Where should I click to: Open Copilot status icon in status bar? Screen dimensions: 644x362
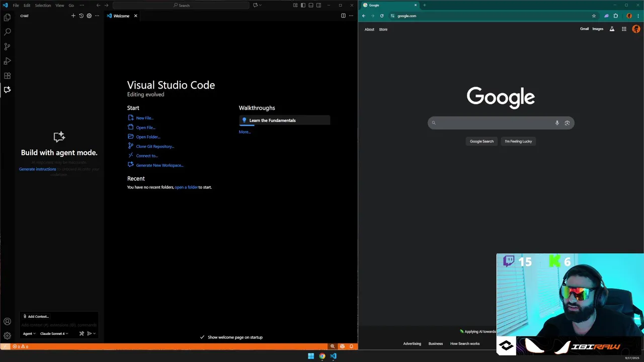[342, 346]
